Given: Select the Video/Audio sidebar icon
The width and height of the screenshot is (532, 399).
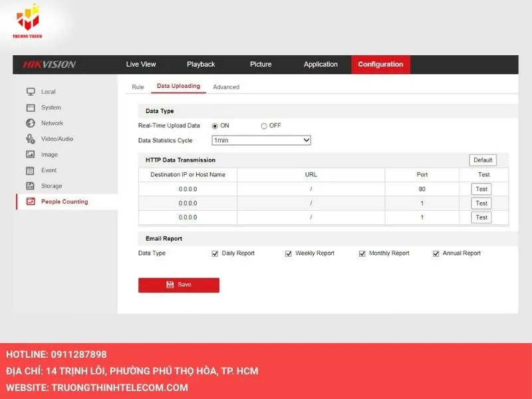Looking at the screenshot, I should tap(29, 138).
